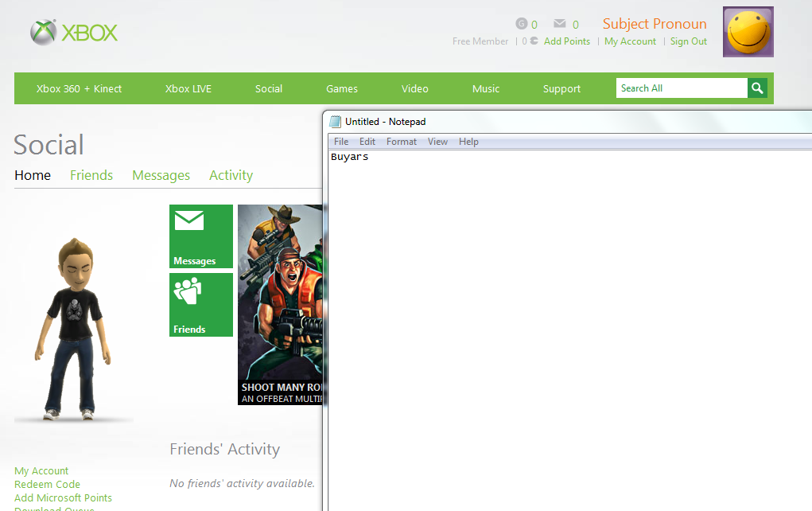Open Xbox LIVE nav item
Image resolution: width=812 pixels, height=511 pixels.
188,88
